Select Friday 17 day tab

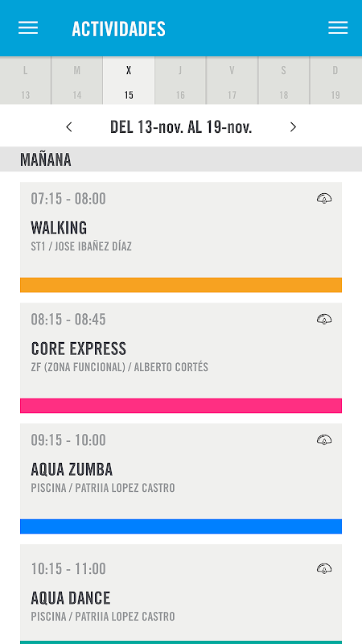[x=232, y=80]
